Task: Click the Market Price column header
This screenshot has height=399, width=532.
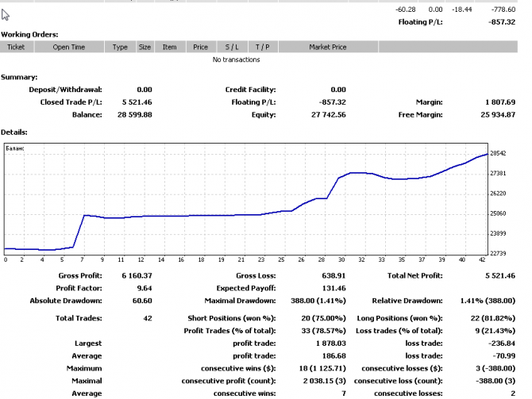Action: [328, 47]
